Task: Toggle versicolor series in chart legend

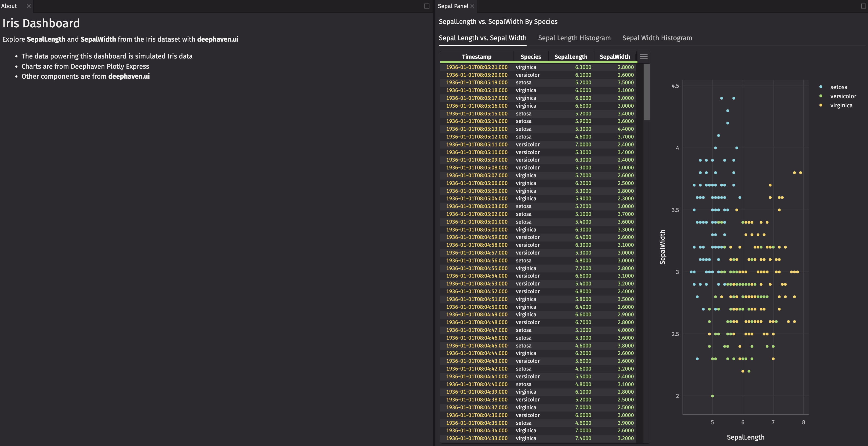Action: tap(843, 96)
